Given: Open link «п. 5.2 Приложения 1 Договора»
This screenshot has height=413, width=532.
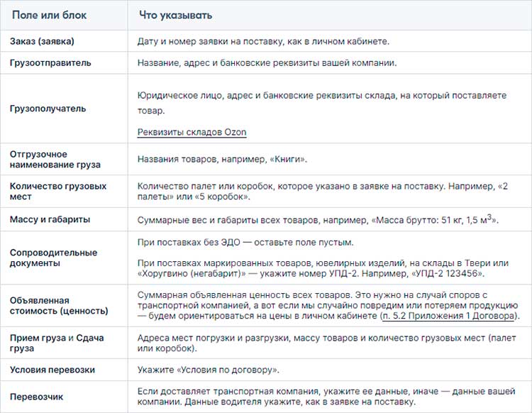Looking at the screenshot, I should [x=450, y=316].
